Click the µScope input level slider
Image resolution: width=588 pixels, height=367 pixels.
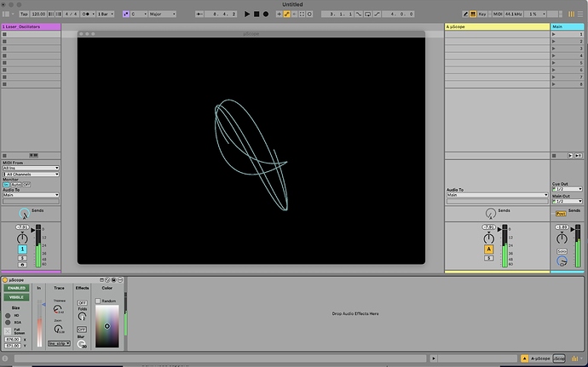tap(39, 323)
